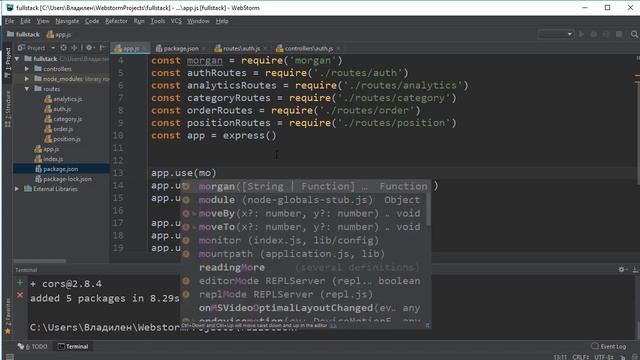This screenshot has width=640, height=360.
Task: Expand the node_modules folder
Action: click(x=27, y=78)
